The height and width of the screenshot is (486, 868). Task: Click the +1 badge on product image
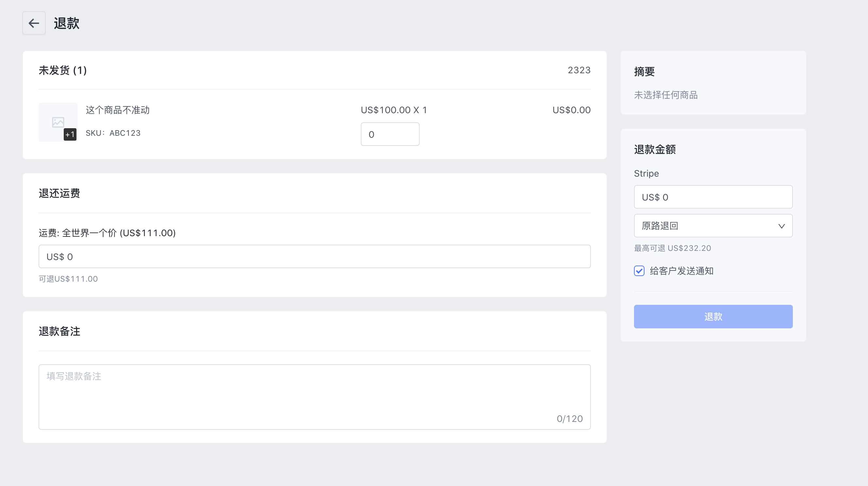coord(70,134)
